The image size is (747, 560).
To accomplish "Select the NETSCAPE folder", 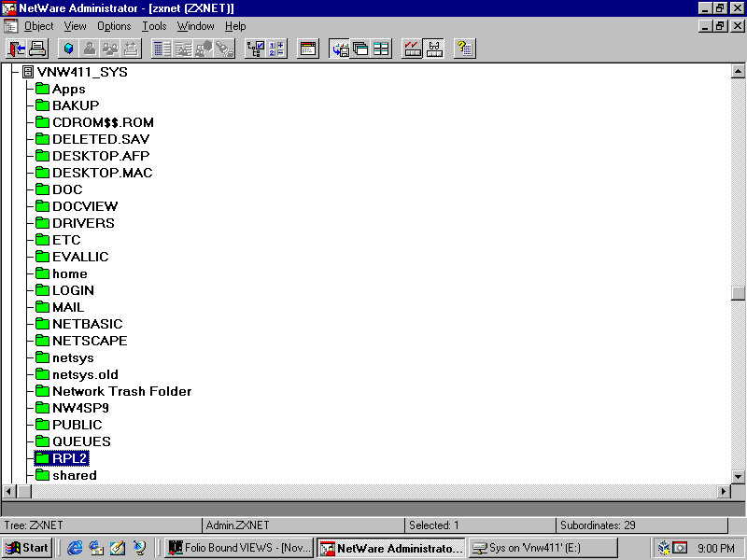I will click(81, 341).
